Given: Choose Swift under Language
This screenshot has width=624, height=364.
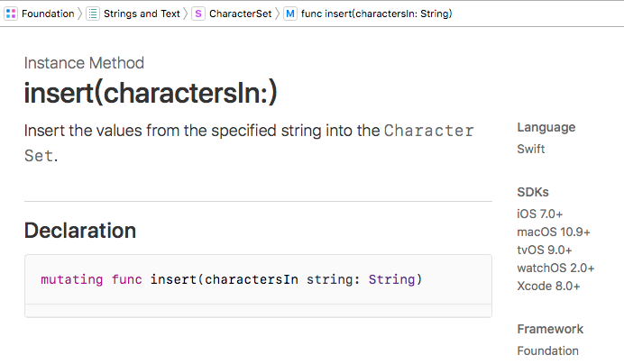Looking at the screenshot, I should pos(531,149).
